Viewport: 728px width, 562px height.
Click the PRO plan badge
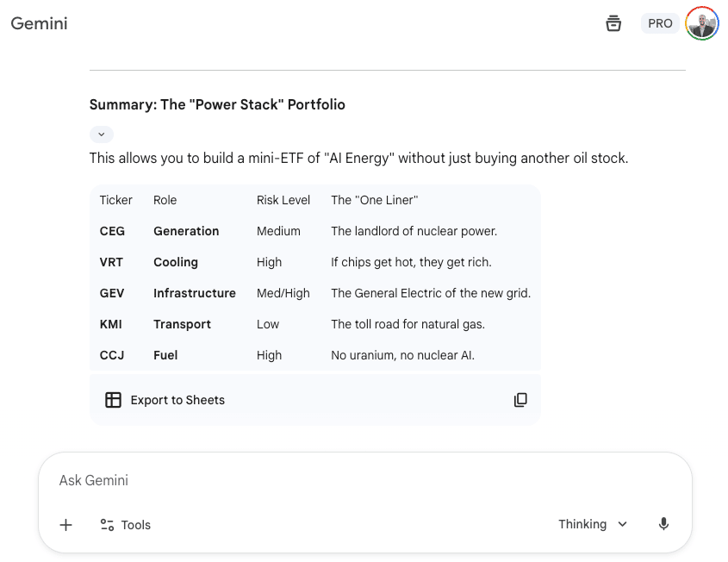point(660,24)
